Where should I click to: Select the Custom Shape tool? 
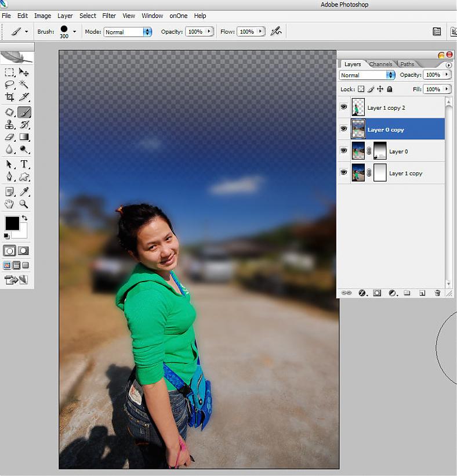click(x=24, y=176)
